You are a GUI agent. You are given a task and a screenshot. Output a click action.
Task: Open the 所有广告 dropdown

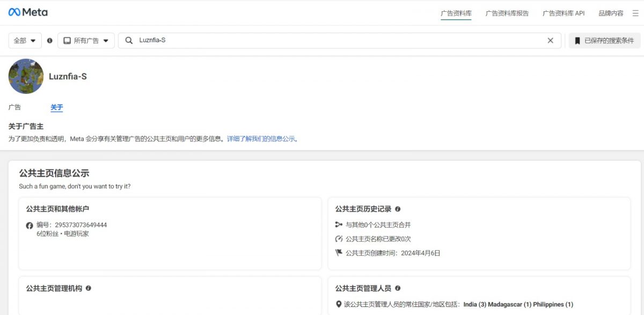tap(86, 40)
